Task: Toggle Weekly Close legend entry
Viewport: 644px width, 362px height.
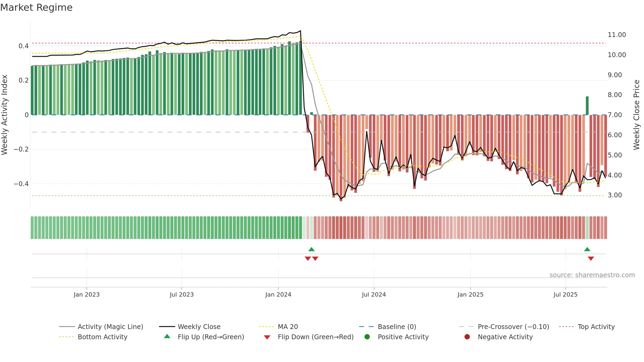Action: (x=190, y=327)
